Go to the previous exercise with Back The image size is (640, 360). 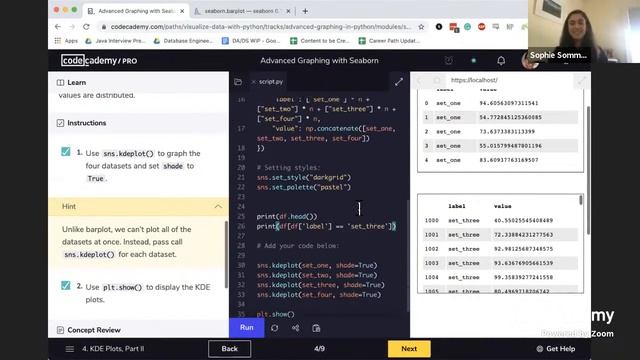point(229,349)
